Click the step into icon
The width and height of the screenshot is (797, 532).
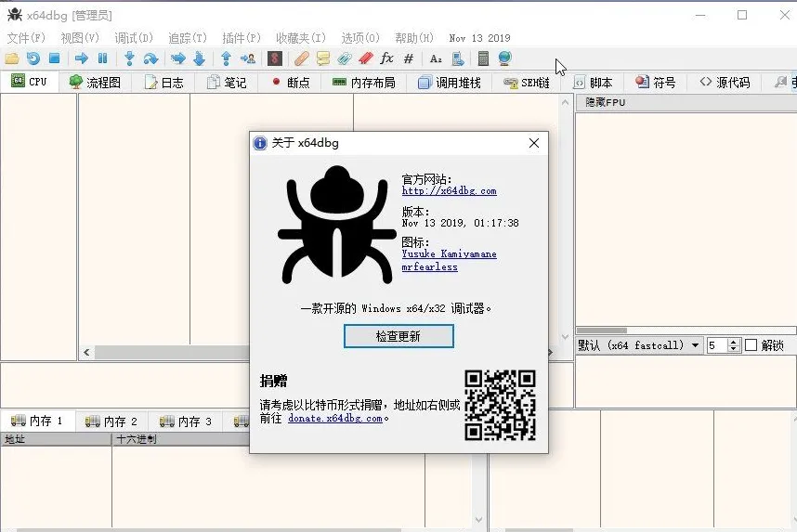(x=129, y=58)
